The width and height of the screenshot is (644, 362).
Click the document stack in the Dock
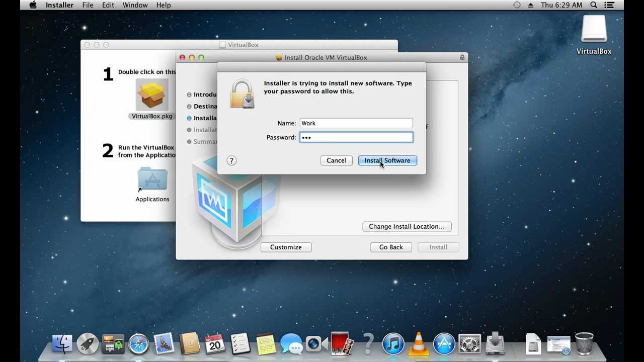coord(533,344)
